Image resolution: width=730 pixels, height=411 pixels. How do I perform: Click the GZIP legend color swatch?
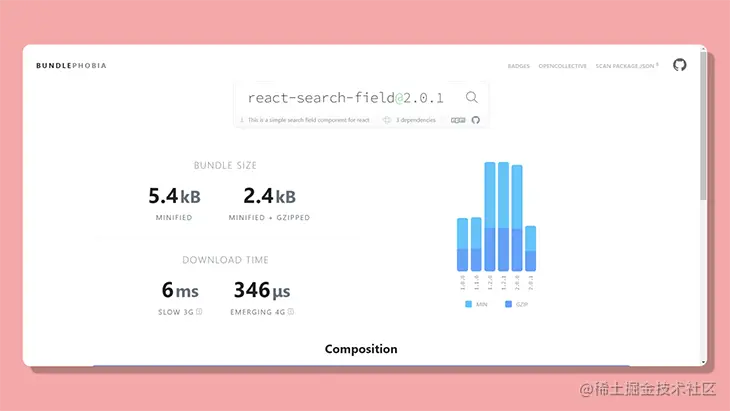pyautogui.click(x=508, y=304)
